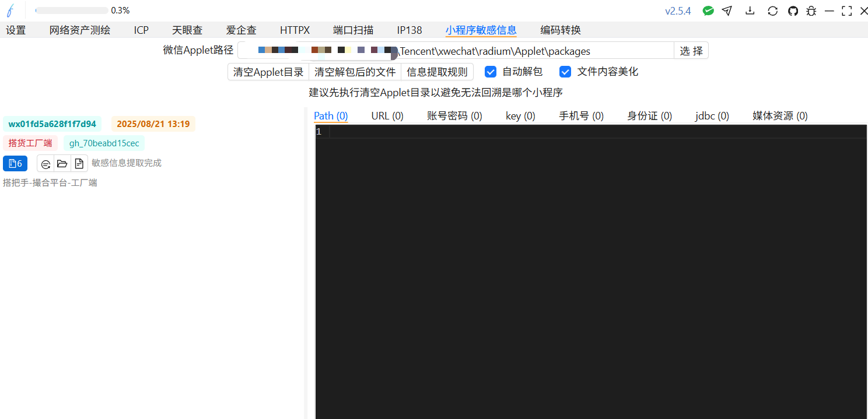Click the 选择 button for Applet path

click(691, 51)
